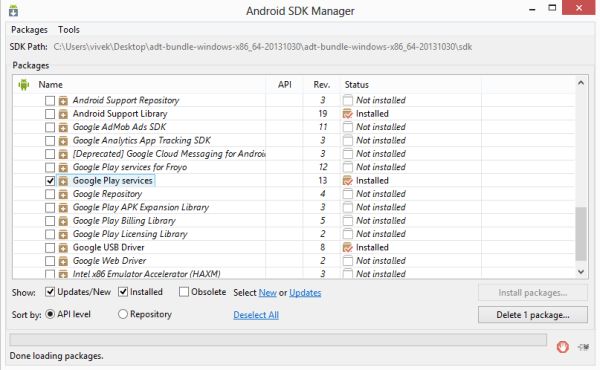Click the package icon beside Google USB Driver
600x370 pixels.
(63, 248)
